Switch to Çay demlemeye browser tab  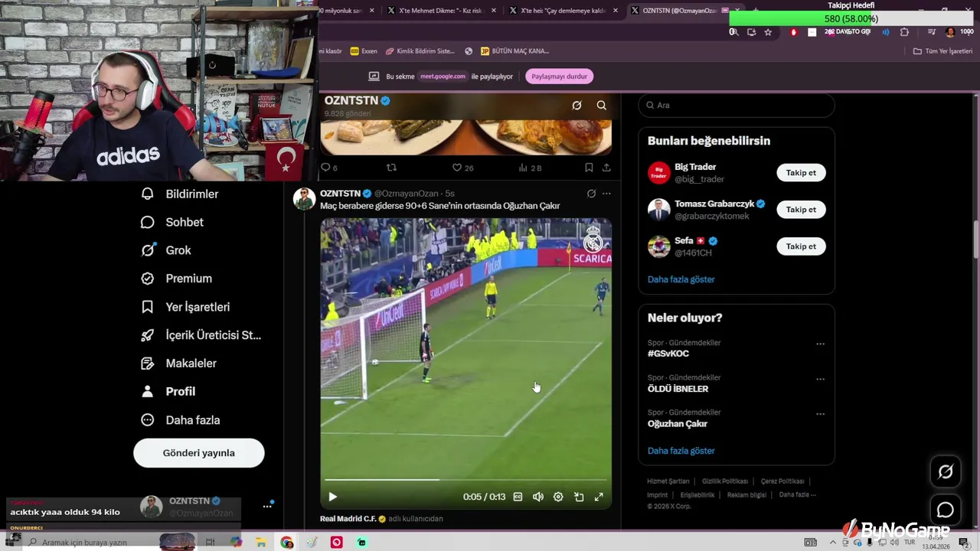562,11
